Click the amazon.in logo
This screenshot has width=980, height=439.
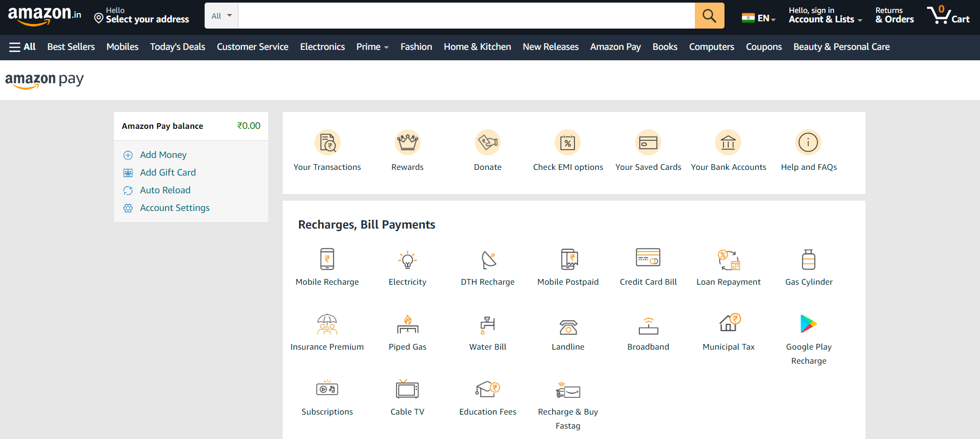45,16
